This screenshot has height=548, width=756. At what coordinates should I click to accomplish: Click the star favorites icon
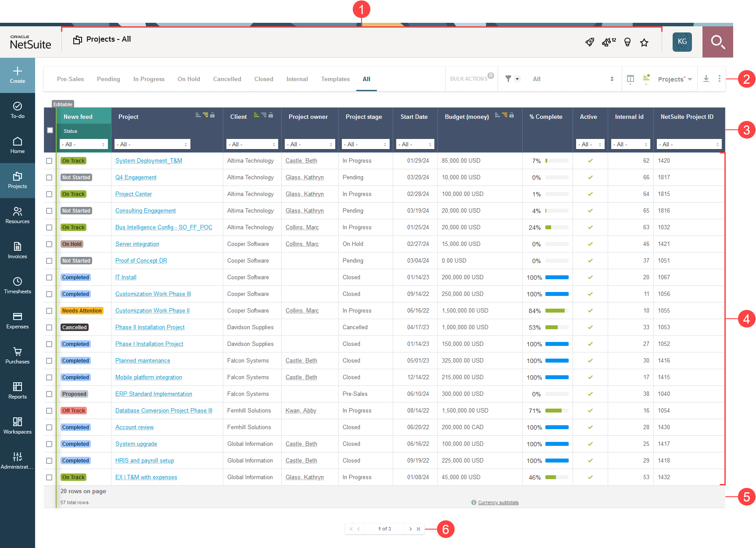click(x=644, y=42)
